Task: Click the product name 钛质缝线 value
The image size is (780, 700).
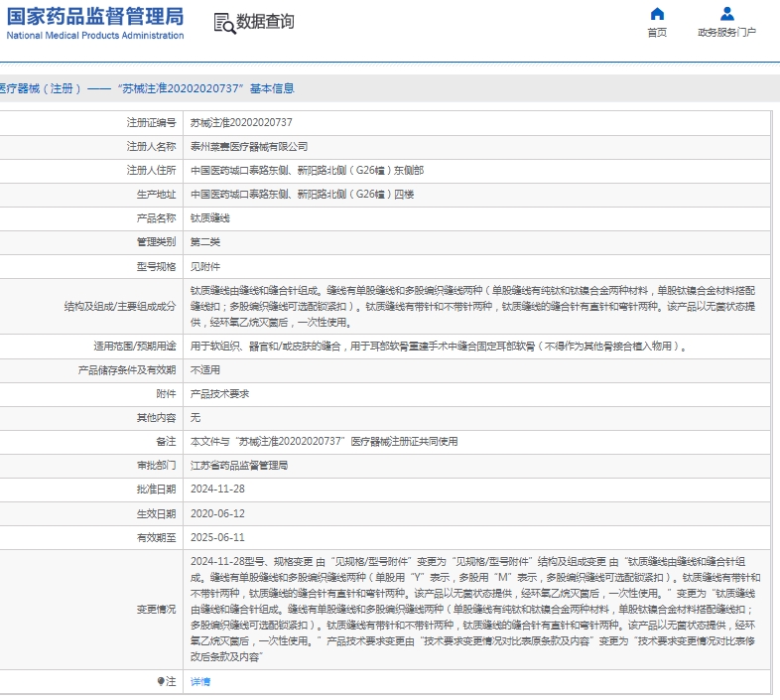Action: 209,217
